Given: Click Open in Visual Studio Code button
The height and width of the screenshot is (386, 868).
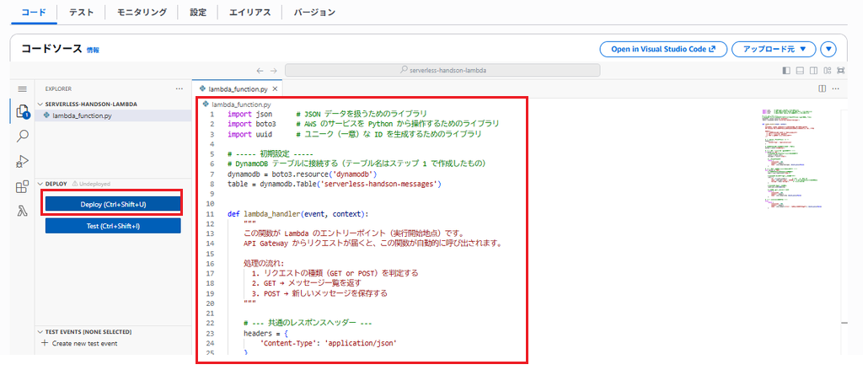Looking at the screenshot, I should (663, 49).
